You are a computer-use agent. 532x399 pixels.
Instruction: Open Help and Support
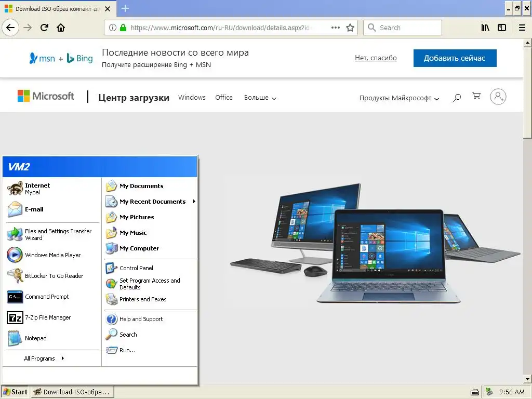point(150,319)
